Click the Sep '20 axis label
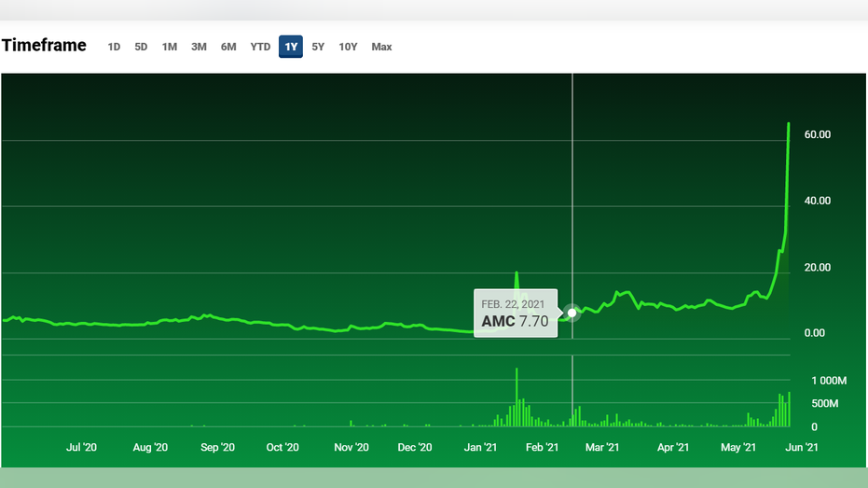The image size is (868, 488). [x=217, y=447]
